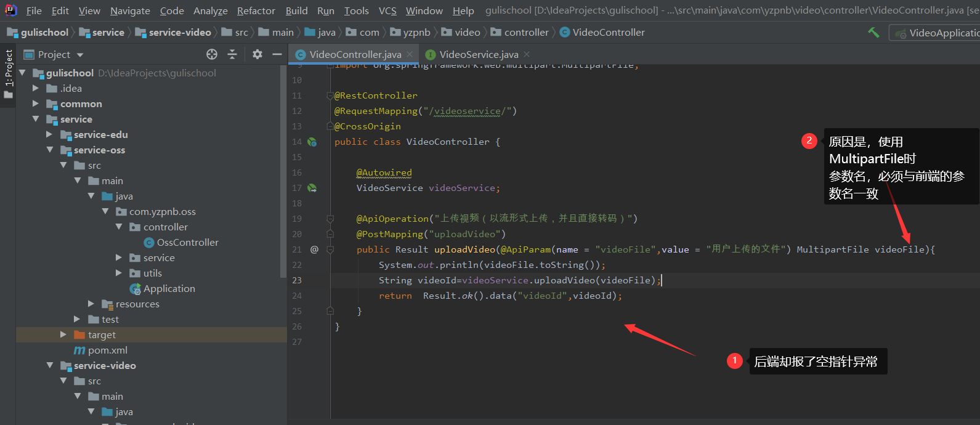Click yzpnb breadcrumb in navigation bar
The width and height of the screenshot is (980, 425).
(x=410, y=32)
